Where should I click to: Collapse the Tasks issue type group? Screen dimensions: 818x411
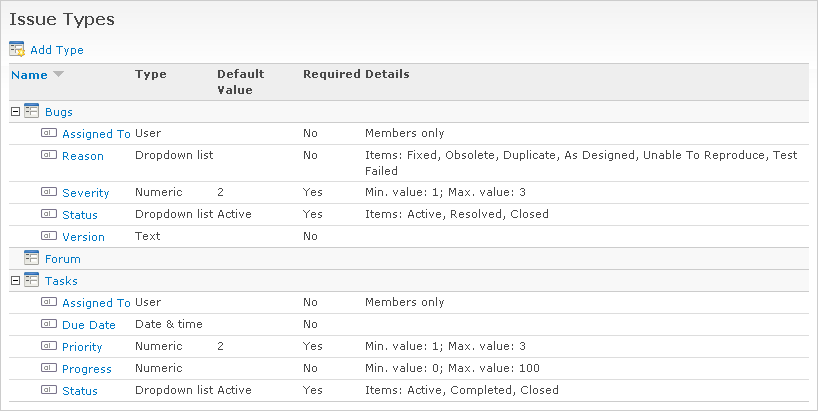[x=15, y=280]
